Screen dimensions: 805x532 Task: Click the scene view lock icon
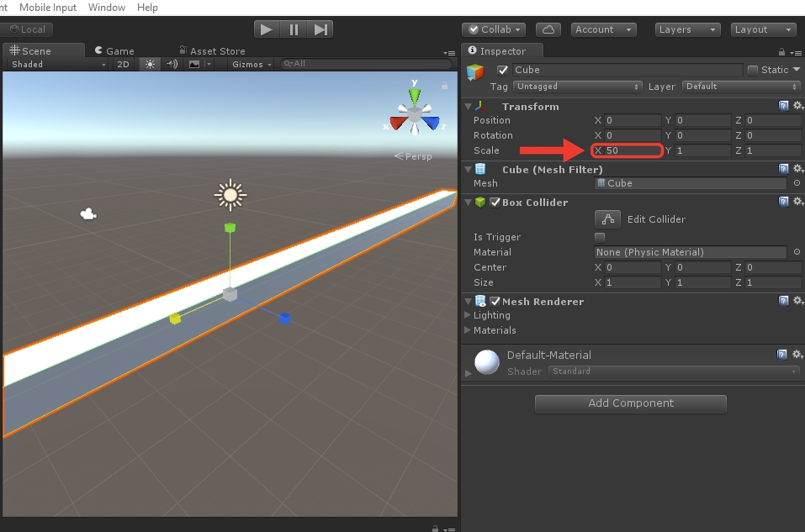click(444, 86)
